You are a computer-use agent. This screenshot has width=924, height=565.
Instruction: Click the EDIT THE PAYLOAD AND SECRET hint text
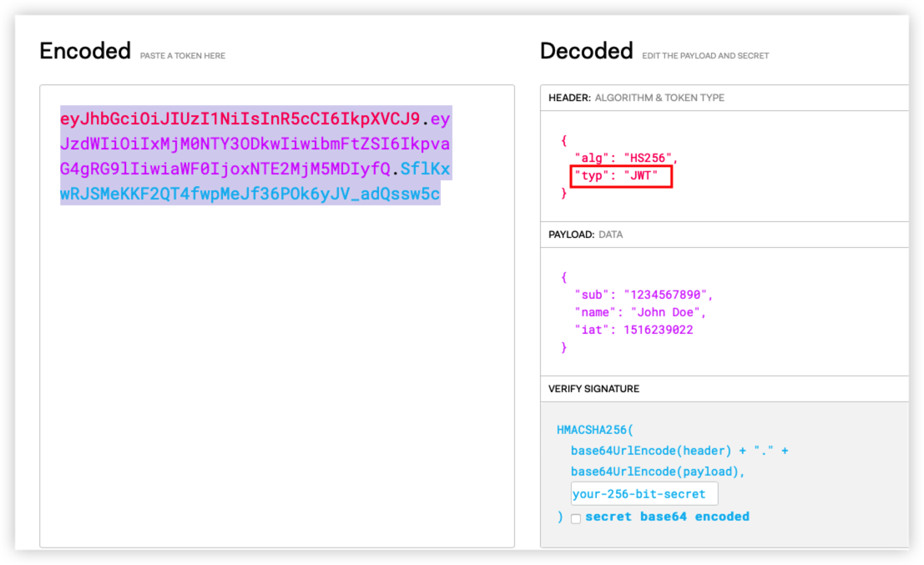705,56
